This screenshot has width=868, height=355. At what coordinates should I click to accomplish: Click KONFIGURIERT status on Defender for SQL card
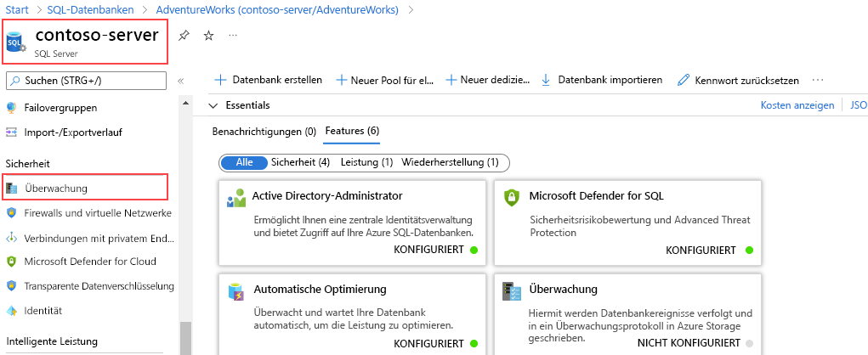[x=701, y=250]
